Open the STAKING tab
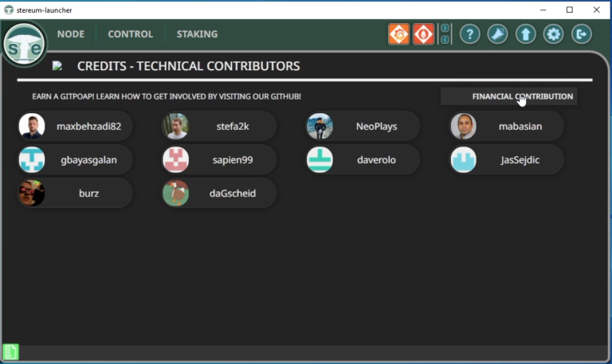Viewport: 612px width, 364px height. [x=197, y=34]
